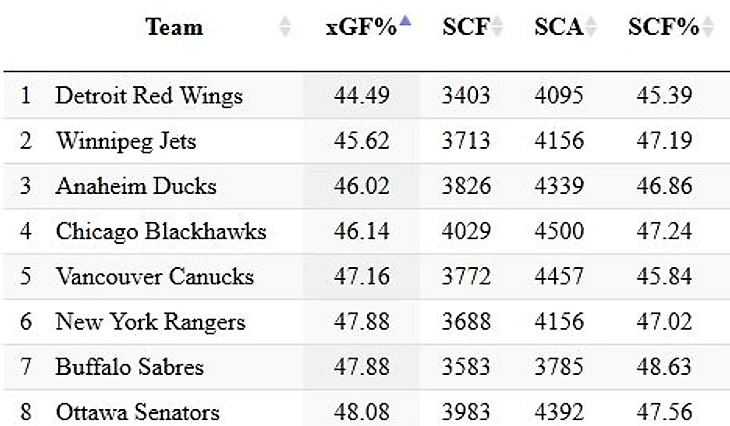Click Detroit's xGF% value 44.49
This screenshot has width=730, height=426.
coord(361,96)
